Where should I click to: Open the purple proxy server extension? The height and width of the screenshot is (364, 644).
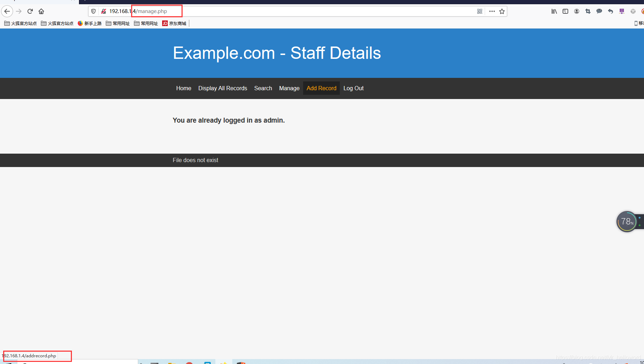click(x=622, y=11)
